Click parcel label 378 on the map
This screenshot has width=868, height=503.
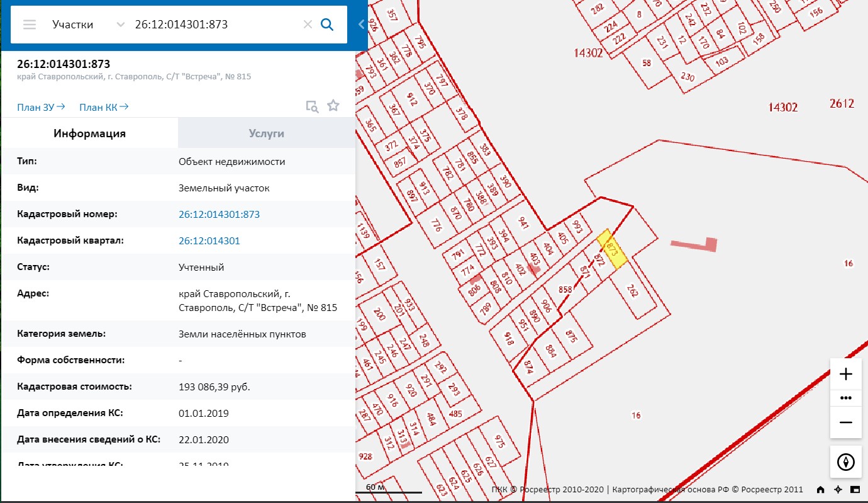(462, 114)
